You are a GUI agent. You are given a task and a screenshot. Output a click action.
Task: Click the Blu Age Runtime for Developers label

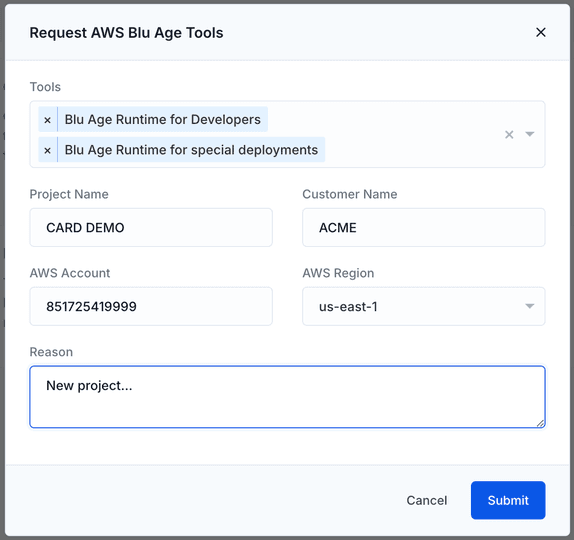pos(163,120)
